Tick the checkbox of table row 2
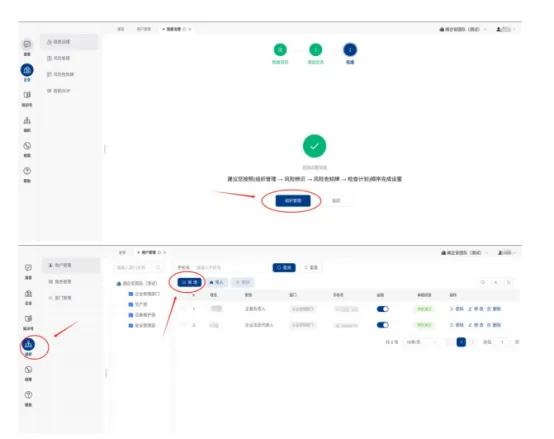The width and height of the screenshot is (554, 439). pyautogui.click(x=183, y=325)
